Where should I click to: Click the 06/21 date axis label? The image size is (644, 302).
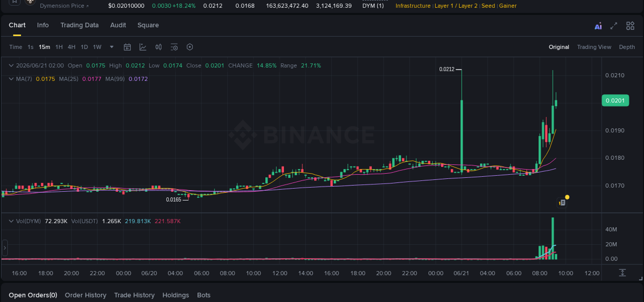[461, 273]
